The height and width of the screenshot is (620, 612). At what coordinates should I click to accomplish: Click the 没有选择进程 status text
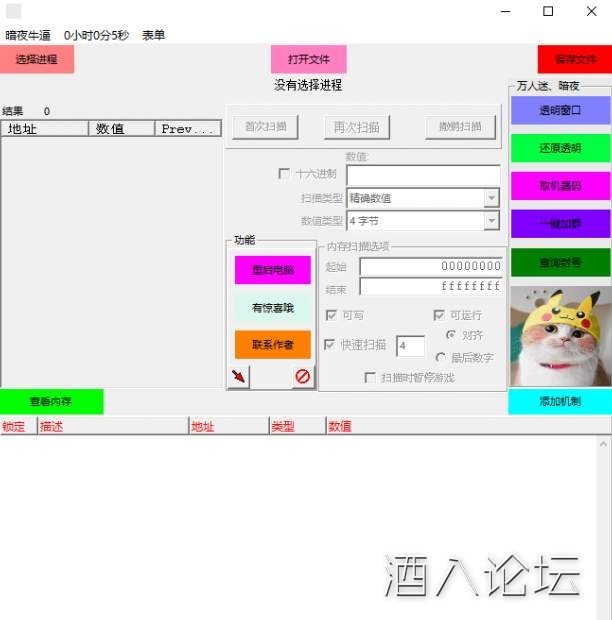(308, 85)
